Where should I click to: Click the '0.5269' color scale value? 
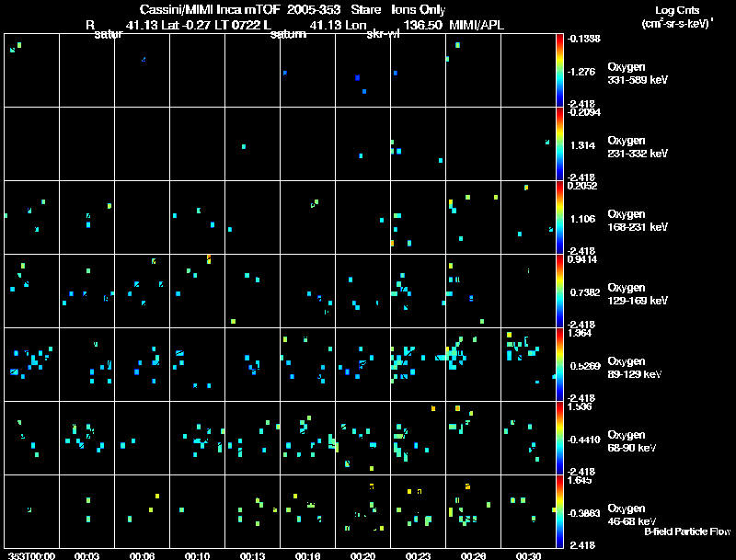click(x=585, y=366)
